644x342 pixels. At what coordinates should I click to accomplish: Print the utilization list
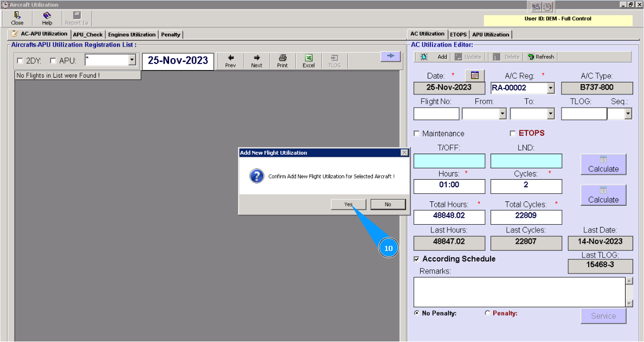282,61
